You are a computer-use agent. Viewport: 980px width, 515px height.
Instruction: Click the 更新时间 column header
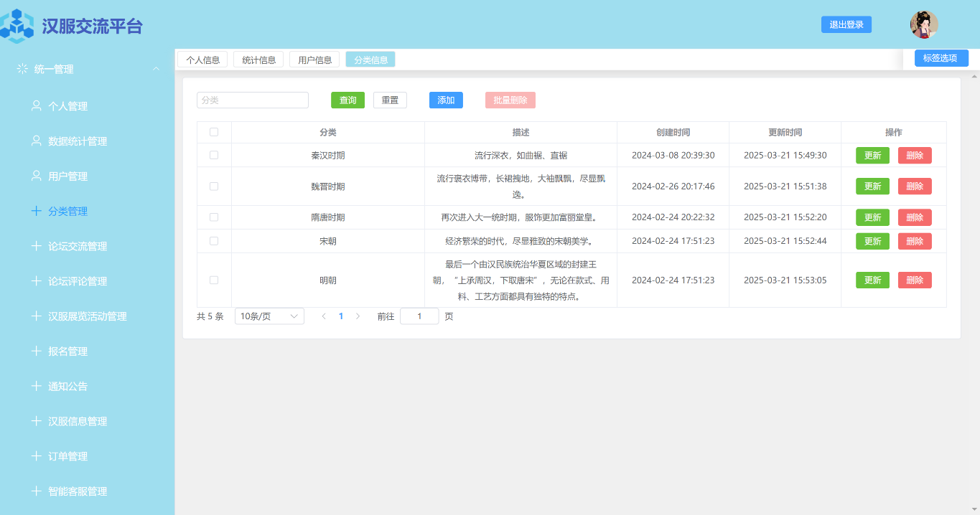coord(785,133)
